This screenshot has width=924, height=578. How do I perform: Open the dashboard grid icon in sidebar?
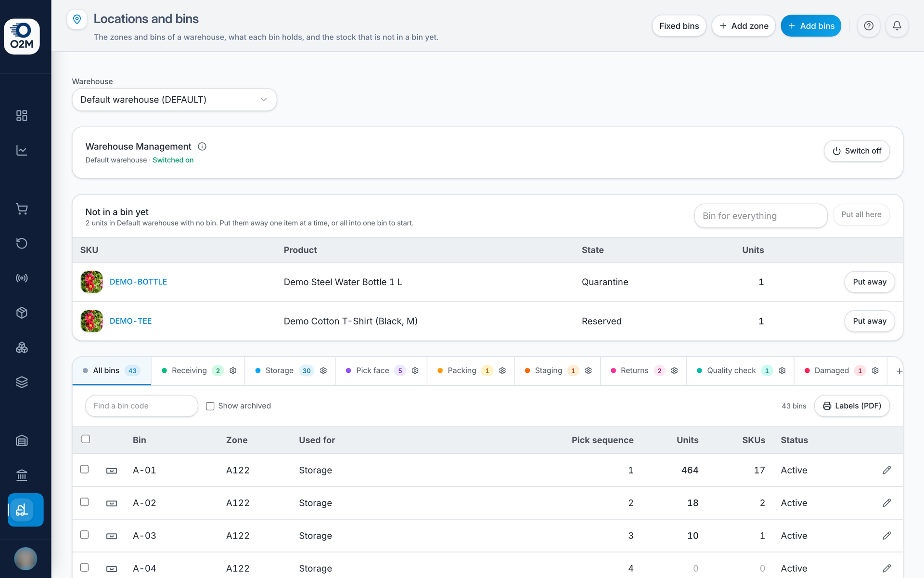click(x=22, y=116)
